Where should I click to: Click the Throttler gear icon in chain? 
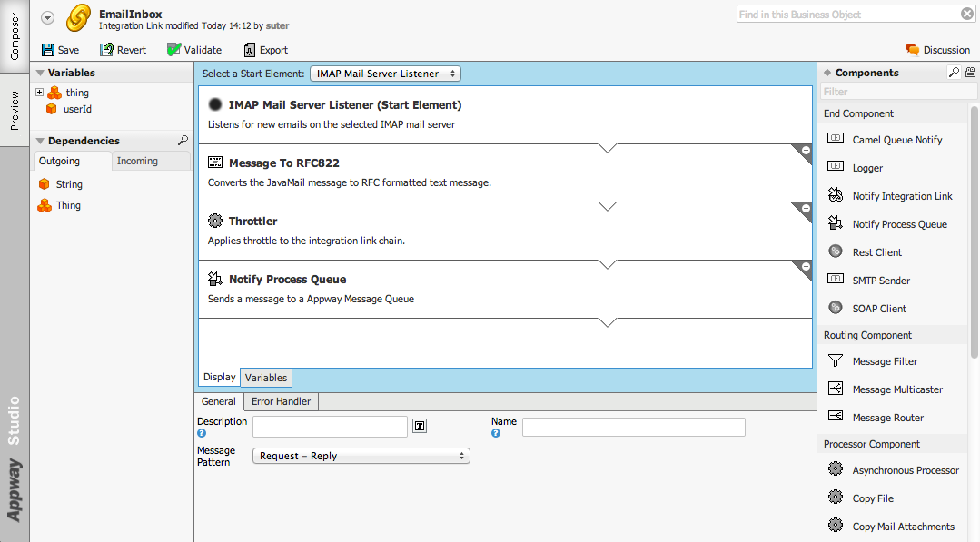pyautogui.click(x=215, y=221)
